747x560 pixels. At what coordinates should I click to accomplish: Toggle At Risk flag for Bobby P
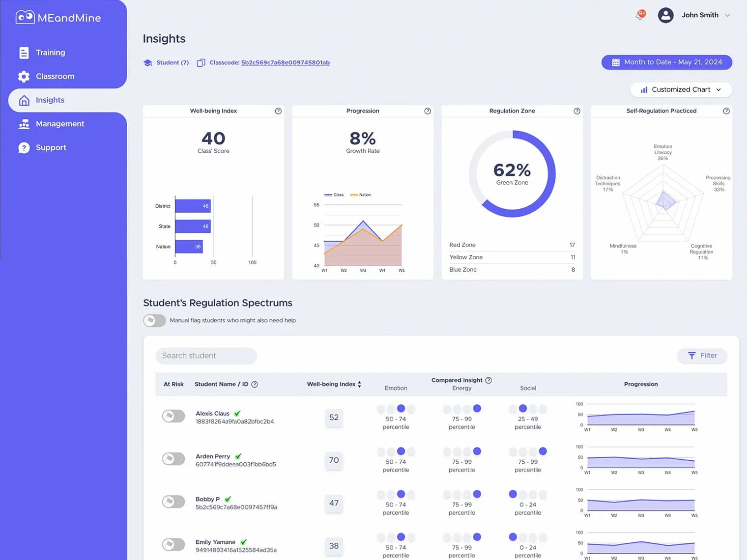tap(173, 502)
